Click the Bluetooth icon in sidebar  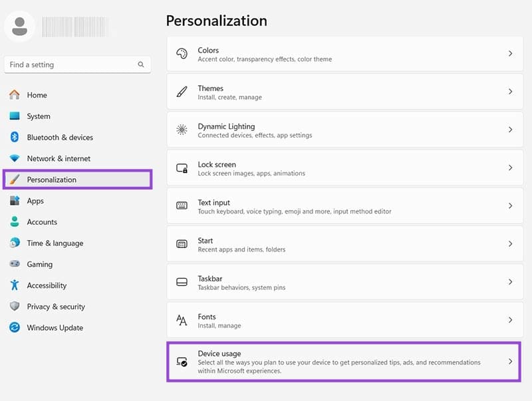[x=14, y=137]
